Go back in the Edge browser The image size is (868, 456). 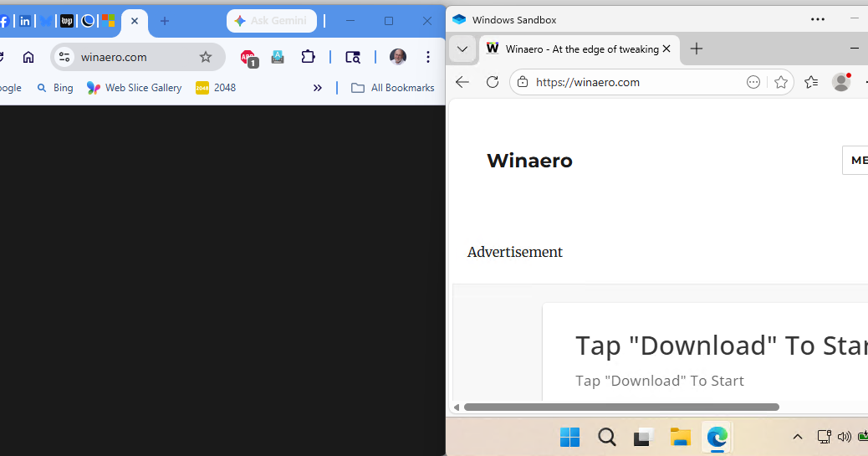tap(462, 82)
